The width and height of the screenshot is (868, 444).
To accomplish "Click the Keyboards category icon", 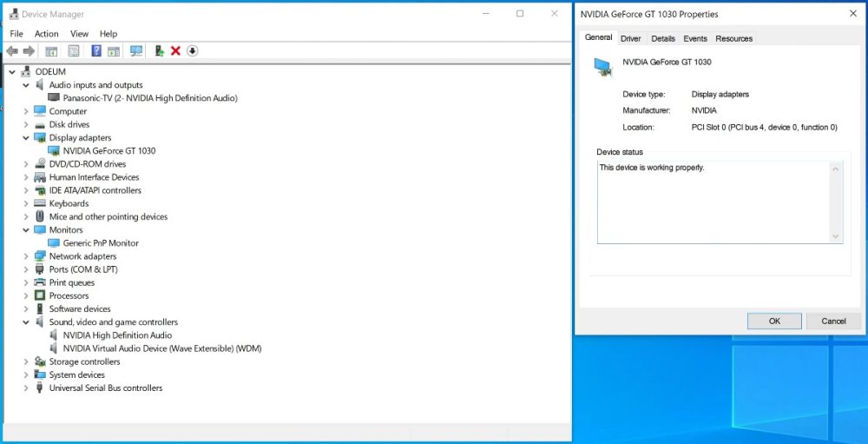I will pyautogui.click(x=39, y=203).
